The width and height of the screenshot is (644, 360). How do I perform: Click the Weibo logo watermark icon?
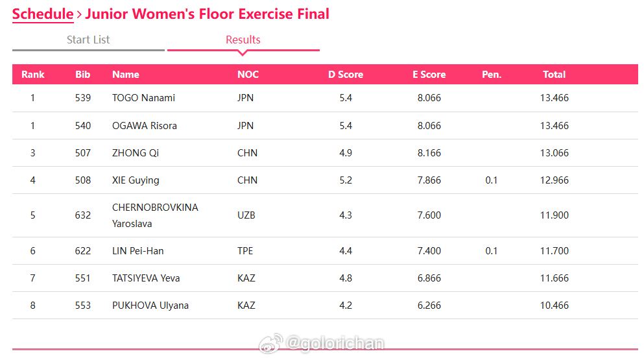270,343
